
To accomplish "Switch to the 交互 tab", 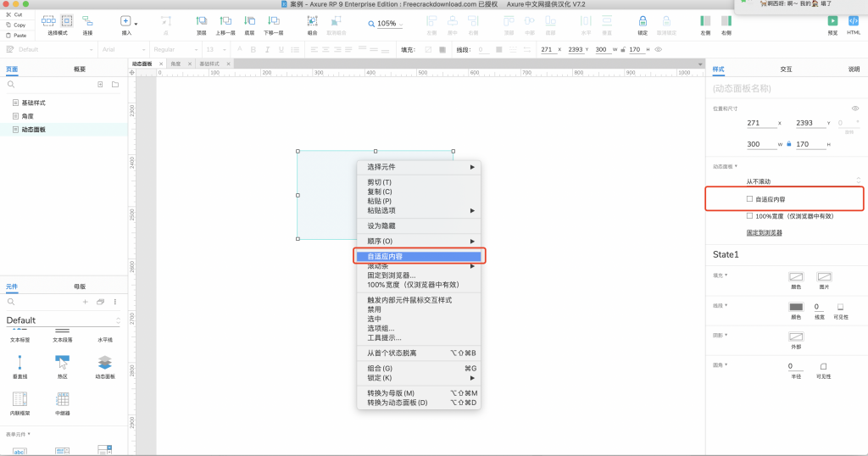I will (x=786, y=69).
